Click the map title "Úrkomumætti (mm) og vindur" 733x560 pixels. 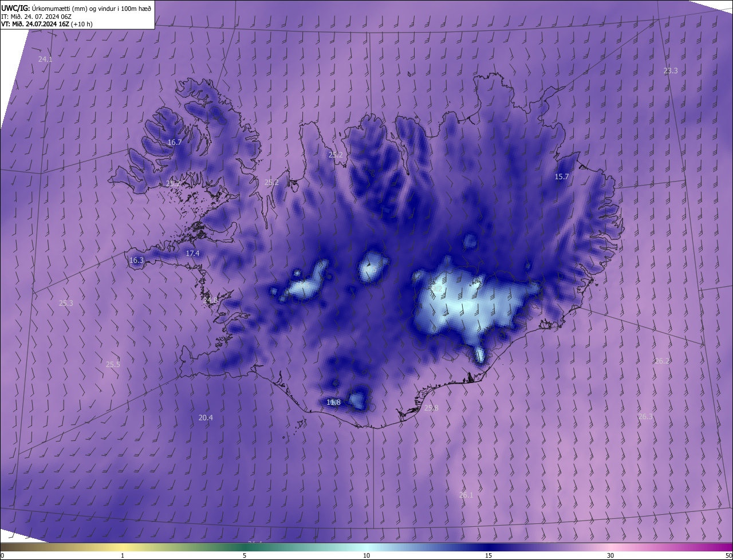point(91,8)
